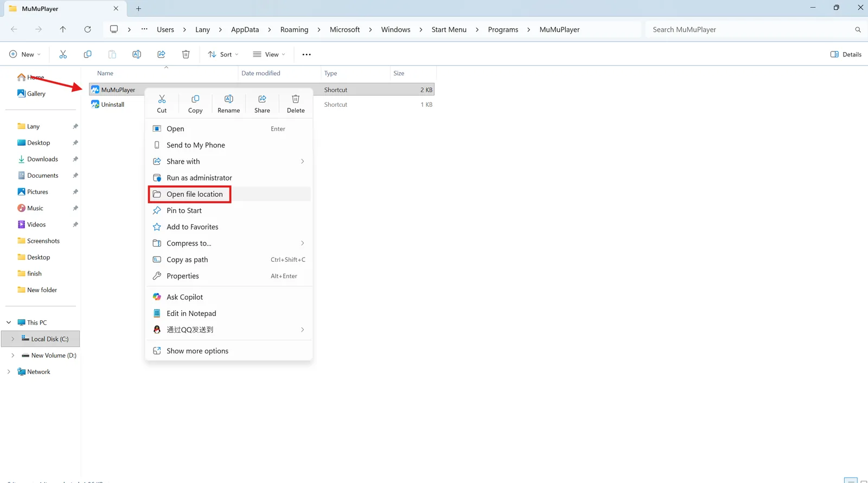
Task: Choose Run as administrator
Action: tap(229, 178)
